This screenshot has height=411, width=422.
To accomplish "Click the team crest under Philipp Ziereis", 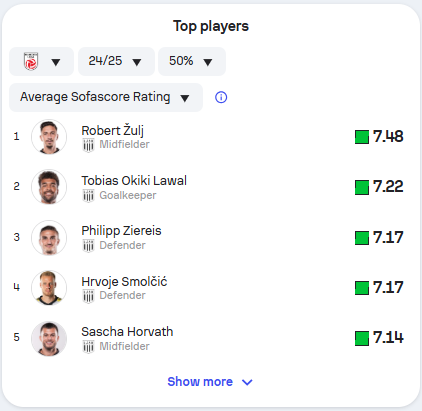I will point(88,246).
